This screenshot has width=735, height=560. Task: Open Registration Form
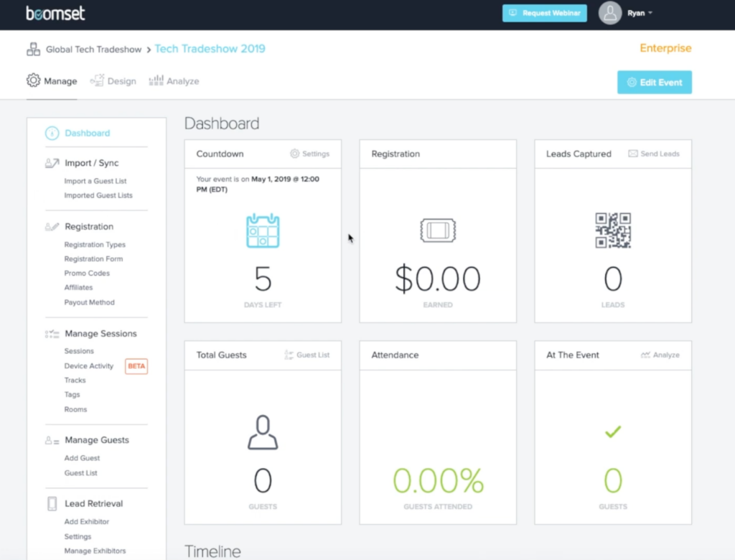(93, 259)
